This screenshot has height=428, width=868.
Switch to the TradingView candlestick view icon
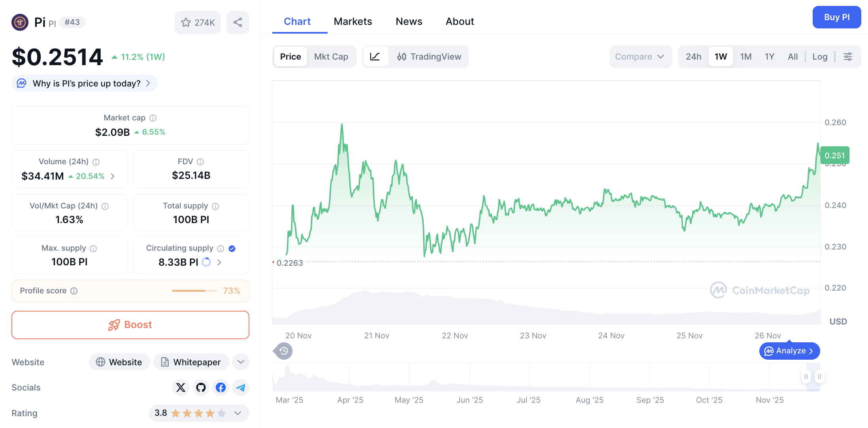[402, 56]
